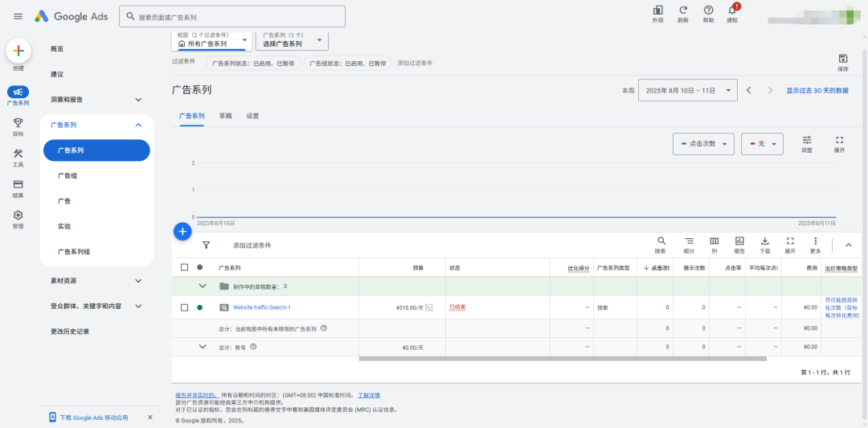Collapse the table toolbar chevron
868x428 pixels.
point(848,245)
